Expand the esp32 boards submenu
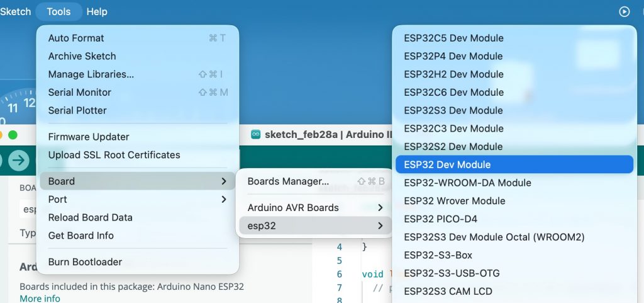Viewport: 644px width, 303px height. pyautogui.click(x=314, y=226)
